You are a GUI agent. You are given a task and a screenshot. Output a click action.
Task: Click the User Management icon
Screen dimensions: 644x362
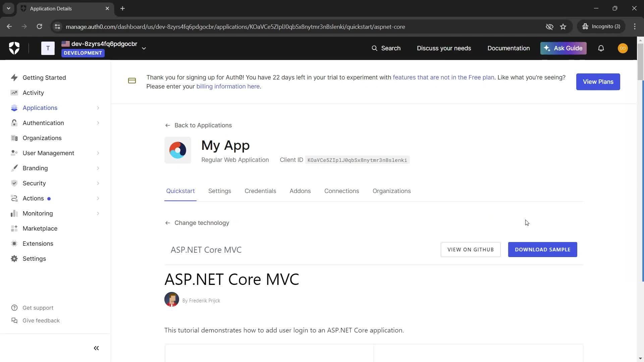14,153
